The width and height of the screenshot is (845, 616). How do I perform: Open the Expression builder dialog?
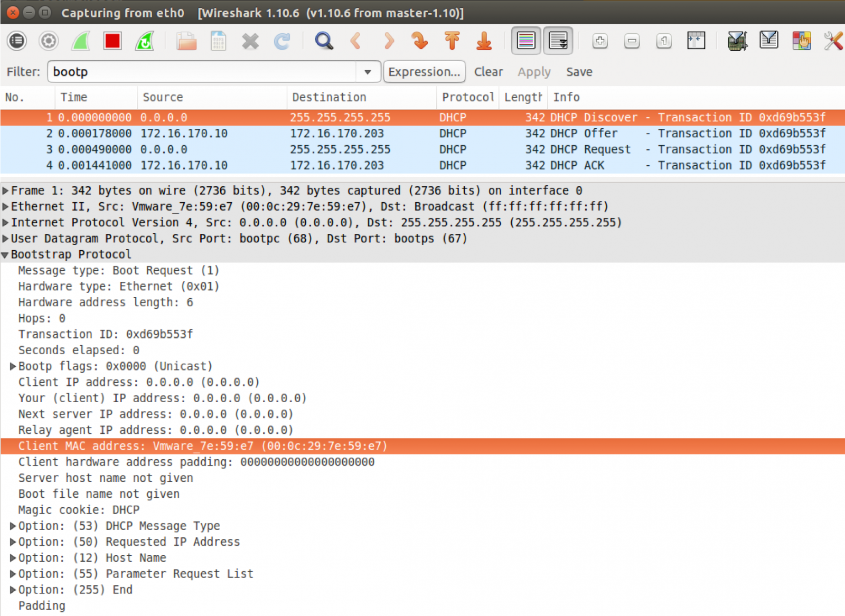click(x=424, y=72)
